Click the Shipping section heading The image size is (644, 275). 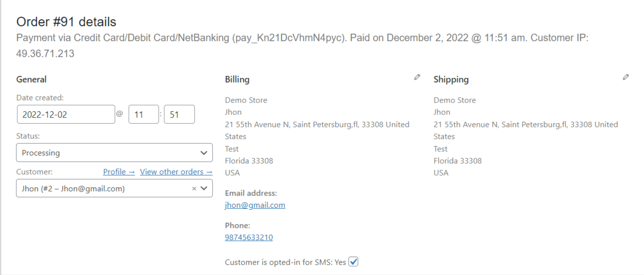pos(451,79)
